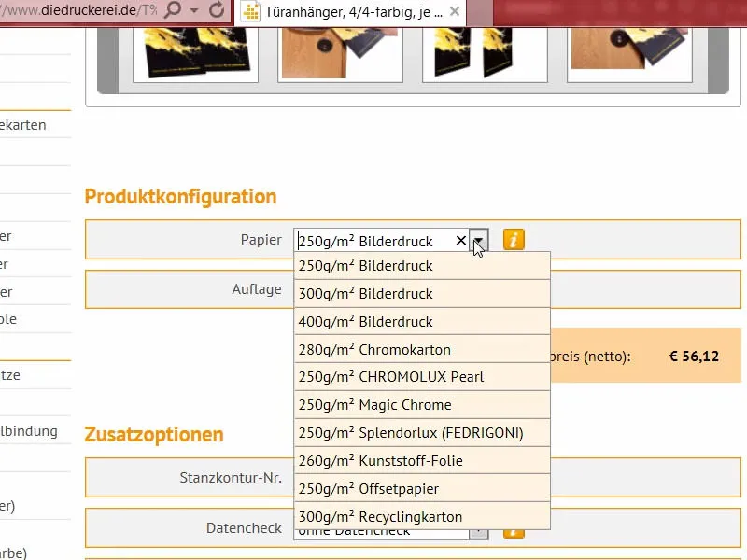Screen dimensions: 747x560
Task: Pick 260g/m² Kunststoff-Folie option
Action: coord(422,461)
